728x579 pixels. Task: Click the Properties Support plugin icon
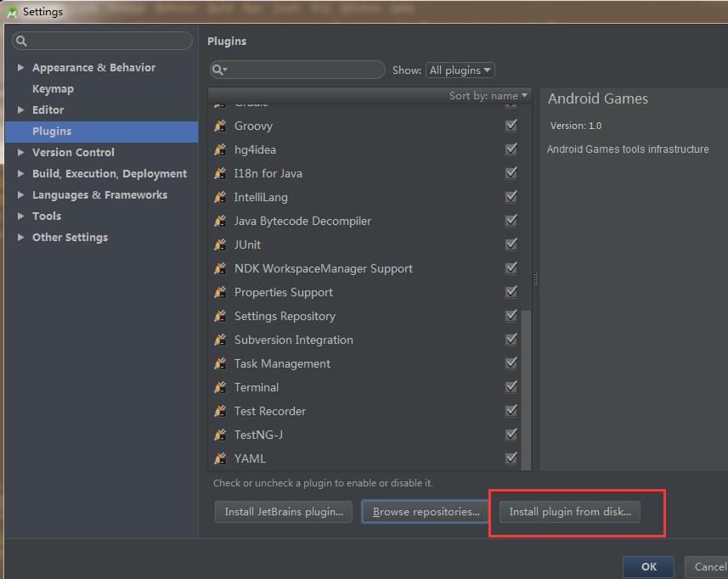pos(221,292)
